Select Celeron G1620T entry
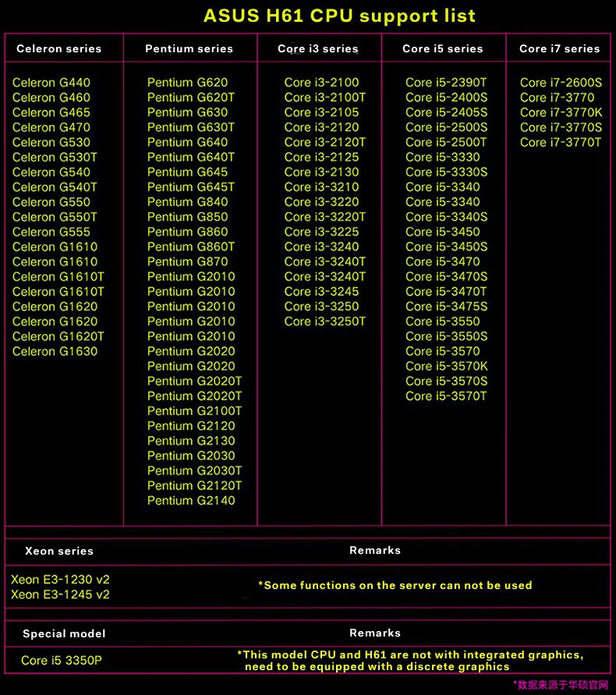This screenshot has height=695, width=616. click(58, 336)
